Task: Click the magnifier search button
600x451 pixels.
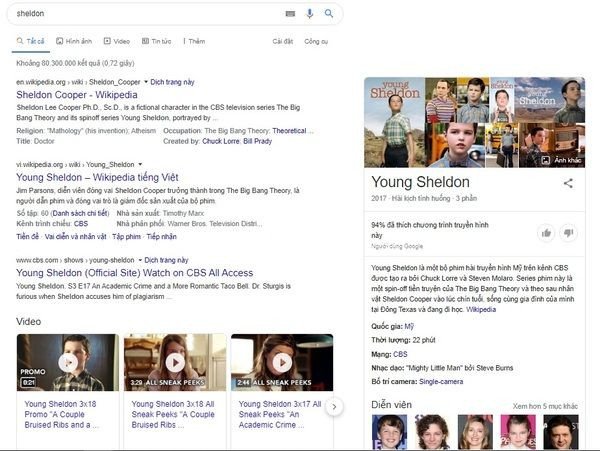Action: click(x=329, y=14)
